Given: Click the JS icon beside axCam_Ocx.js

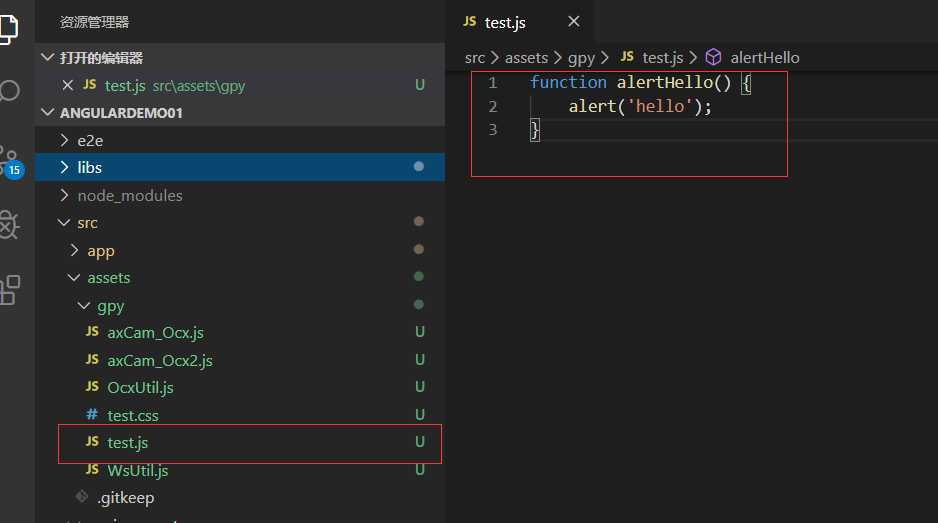Looking at the screenshot, I should click(x=92, y=332).
